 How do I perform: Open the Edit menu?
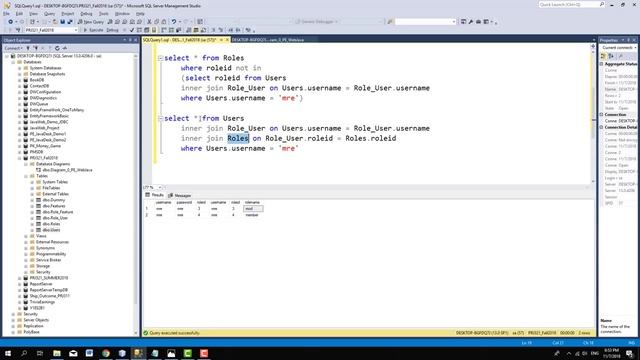(x=19, y=13)
